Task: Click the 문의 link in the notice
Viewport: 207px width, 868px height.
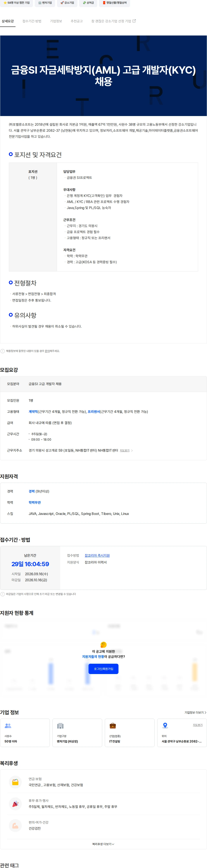Action: pyautogui.click(x=47, y=351)
